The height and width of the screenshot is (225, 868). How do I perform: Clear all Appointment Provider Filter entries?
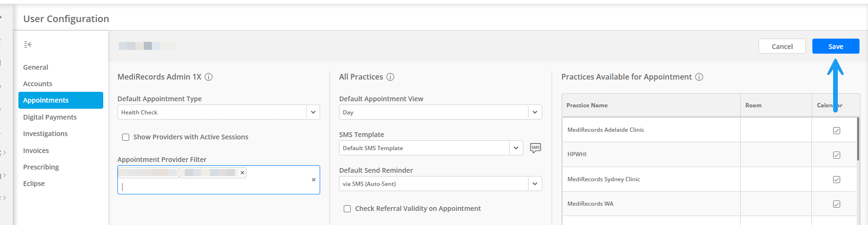(314, 180)
